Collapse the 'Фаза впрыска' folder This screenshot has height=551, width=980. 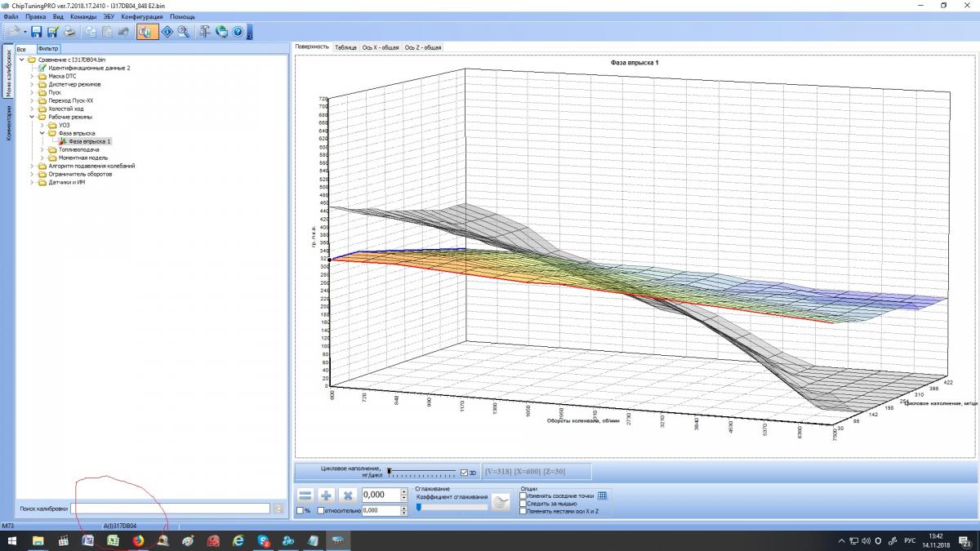point(42,133)
